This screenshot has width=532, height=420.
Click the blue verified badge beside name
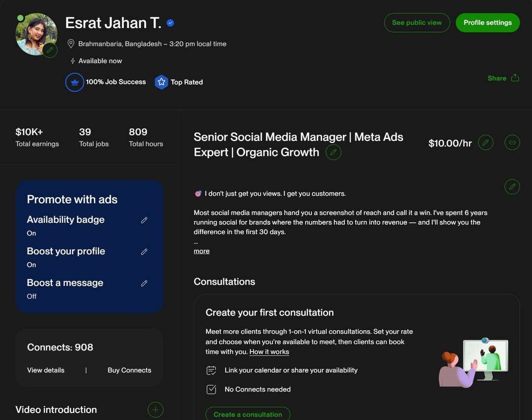coord(170,23)
